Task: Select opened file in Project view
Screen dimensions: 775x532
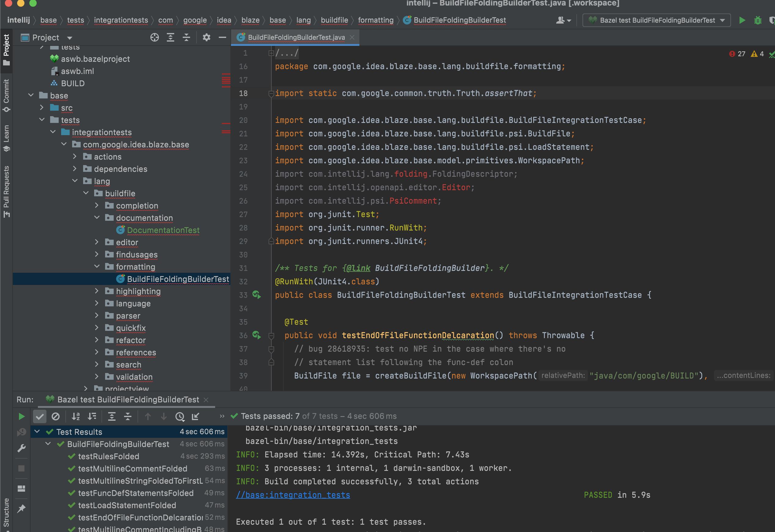Action: (154, 37)
